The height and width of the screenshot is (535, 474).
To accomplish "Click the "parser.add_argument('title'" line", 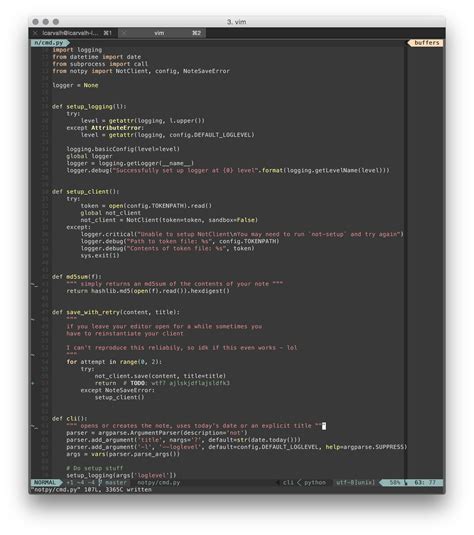I will tap(184, 440).
